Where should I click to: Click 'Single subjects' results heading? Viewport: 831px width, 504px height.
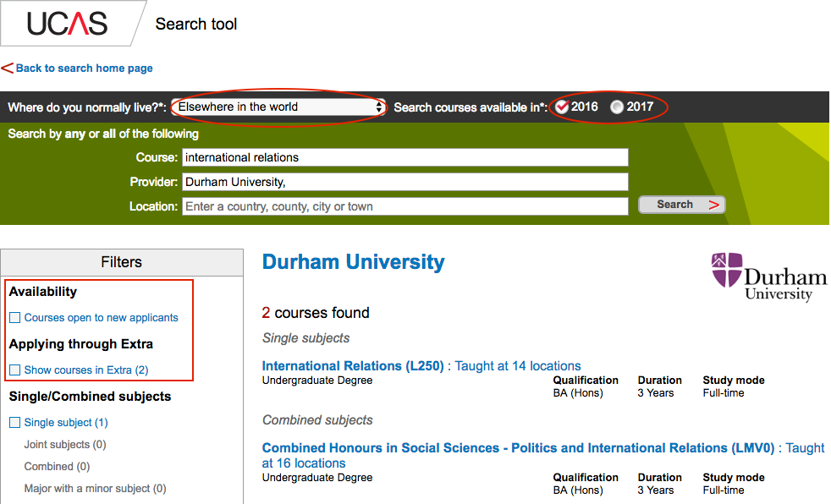[306, 337]
